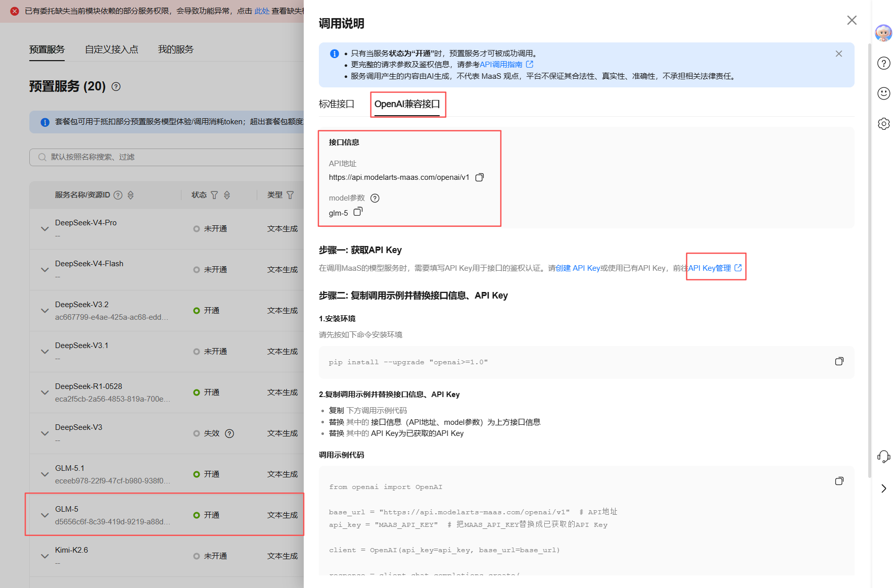Copy the API address URL
894x588 pixels.
(x=480, y=177)
